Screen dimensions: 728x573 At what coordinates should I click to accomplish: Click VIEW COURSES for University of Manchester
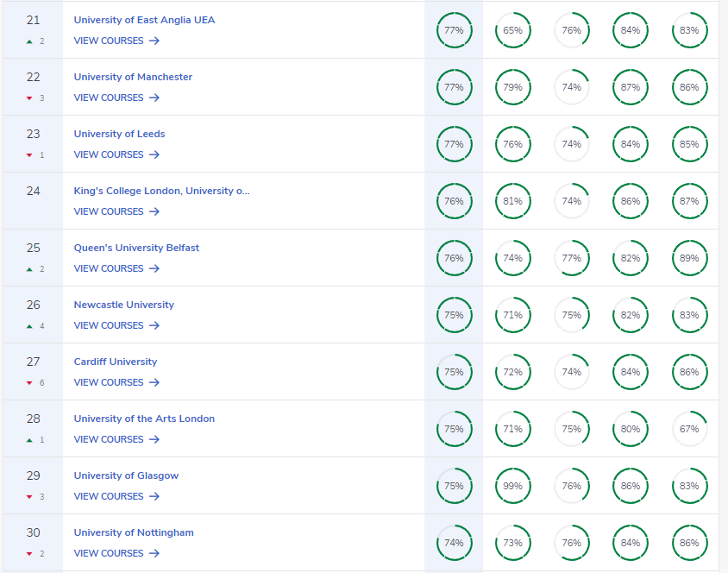click(x=116, y=98)
